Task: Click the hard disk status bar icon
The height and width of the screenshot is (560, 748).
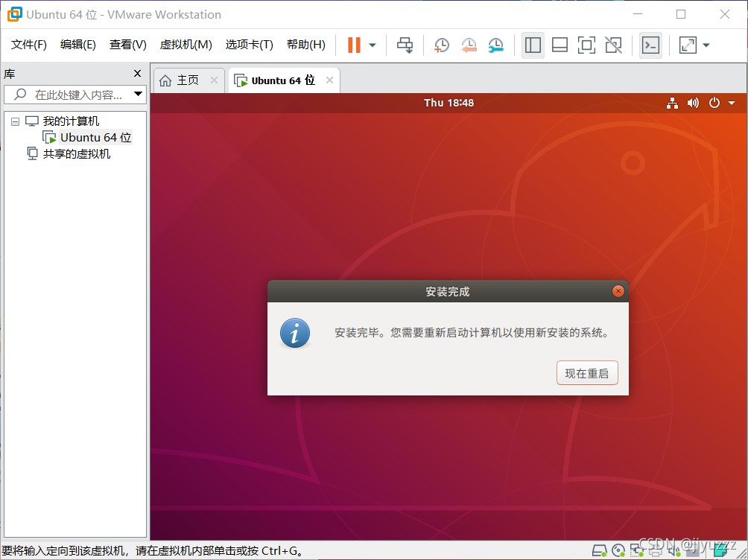Action: [x=600, y=551]
